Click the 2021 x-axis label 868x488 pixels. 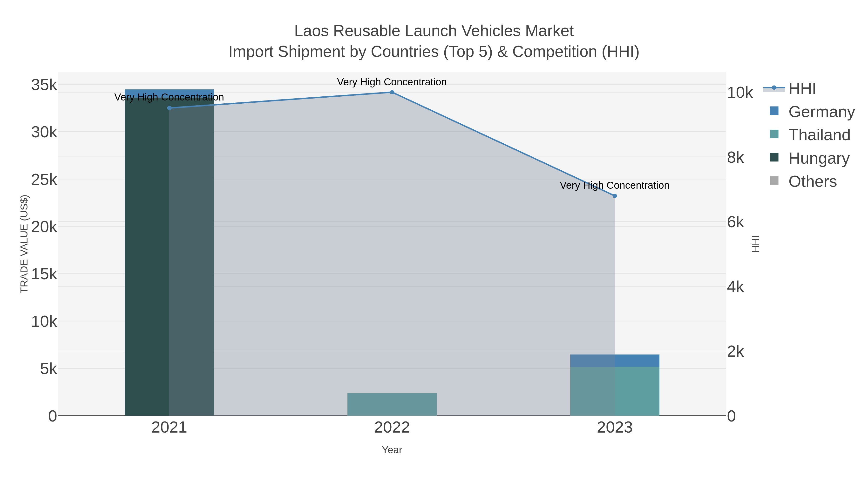(x=169, y=428)
